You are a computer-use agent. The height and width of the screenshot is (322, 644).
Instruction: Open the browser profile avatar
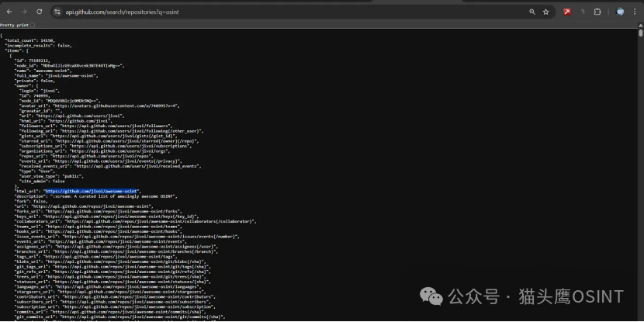(620, 12)
